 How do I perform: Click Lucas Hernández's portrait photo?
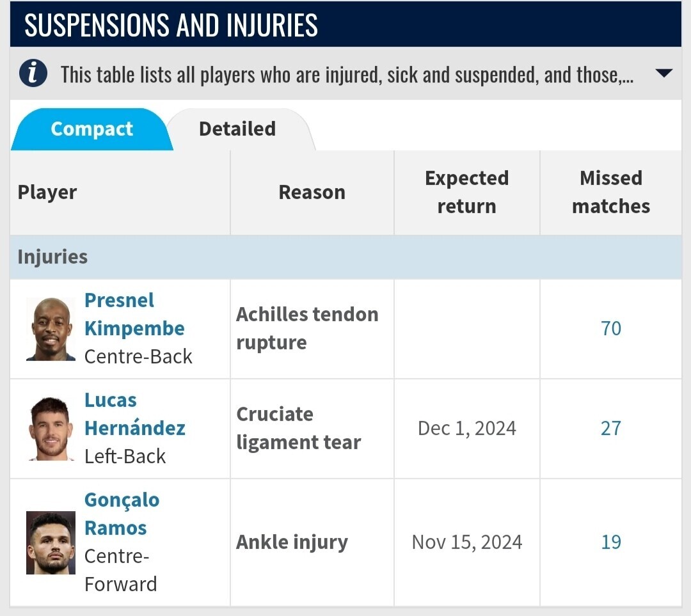point(51,429)
